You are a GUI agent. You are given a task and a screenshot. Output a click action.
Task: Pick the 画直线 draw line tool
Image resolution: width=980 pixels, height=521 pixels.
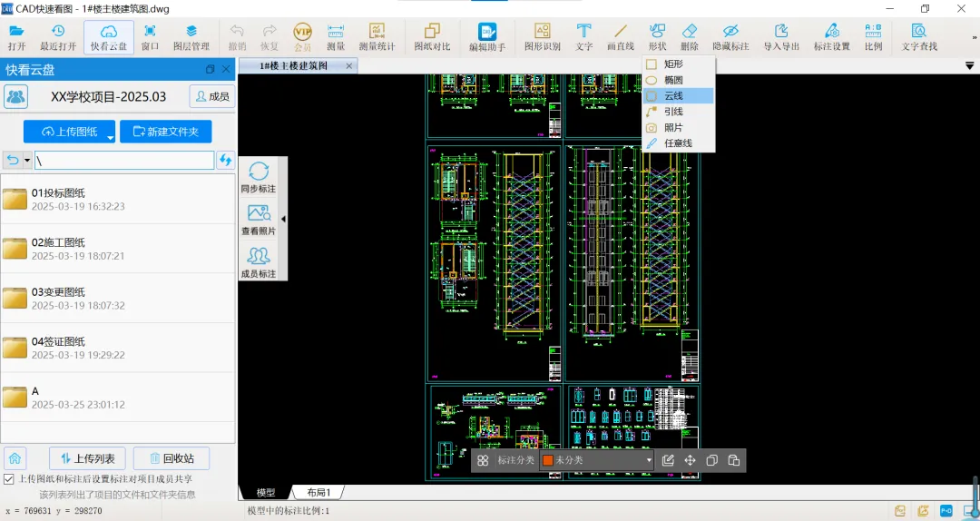621,37
